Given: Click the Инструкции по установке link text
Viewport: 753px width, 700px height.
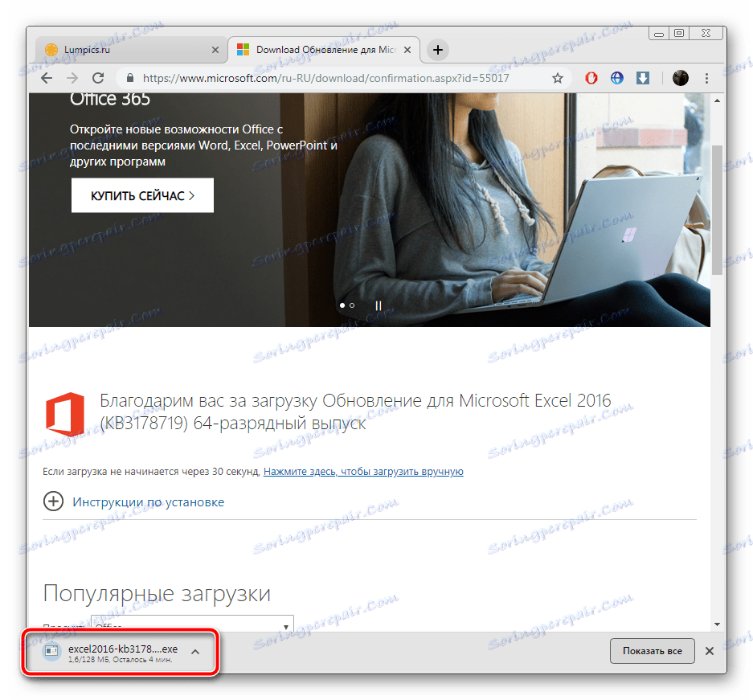Looking at the screenshot, I should (149, 502).
